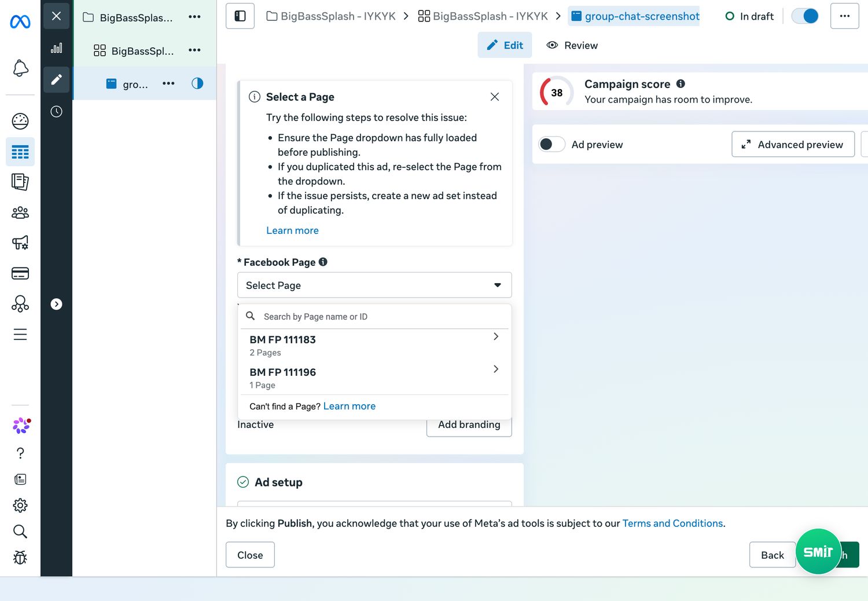Click Facebook Page info icon

coord(323,262)
